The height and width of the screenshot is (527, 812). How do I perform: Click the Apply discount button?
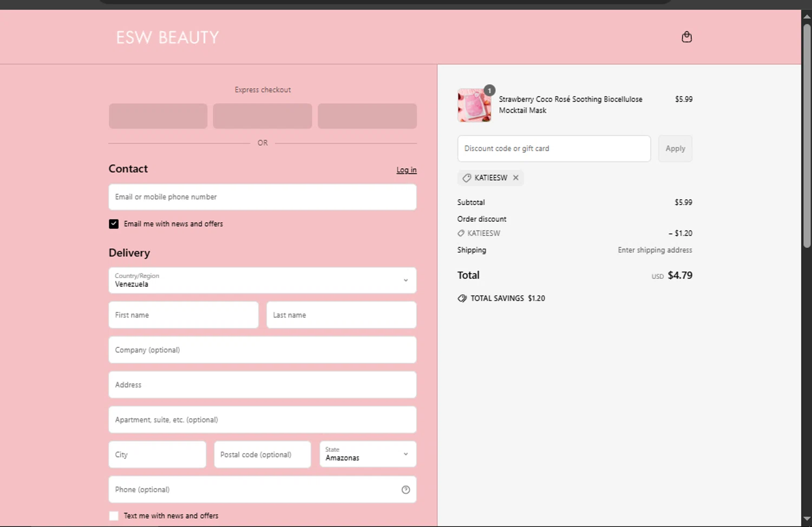[x=675, y=148]
